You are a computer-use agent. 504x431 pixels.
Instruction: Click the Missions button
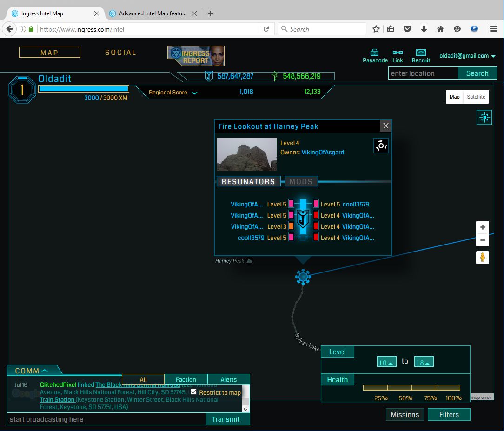coord(405,414)
